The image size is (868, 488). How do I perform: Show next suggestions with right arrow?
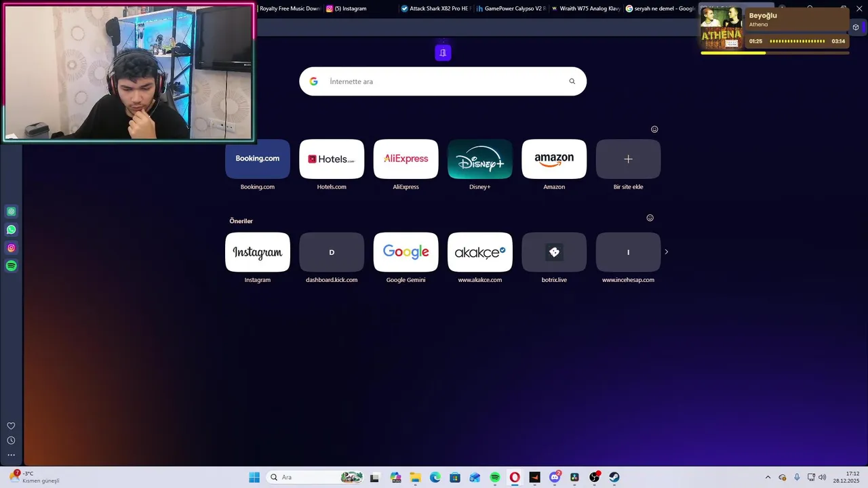[x=666, y=252]
